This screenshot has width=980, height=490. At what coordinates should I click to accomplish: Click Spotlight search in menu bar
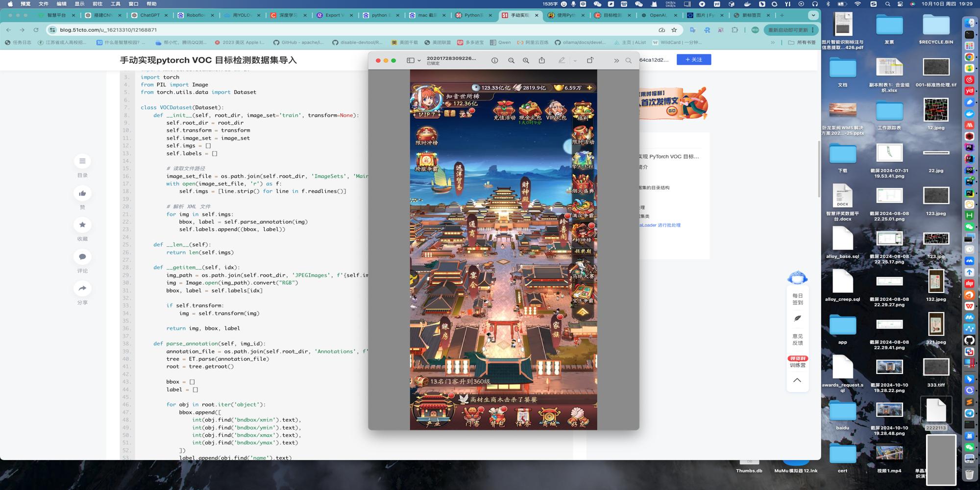click(887, 4)
